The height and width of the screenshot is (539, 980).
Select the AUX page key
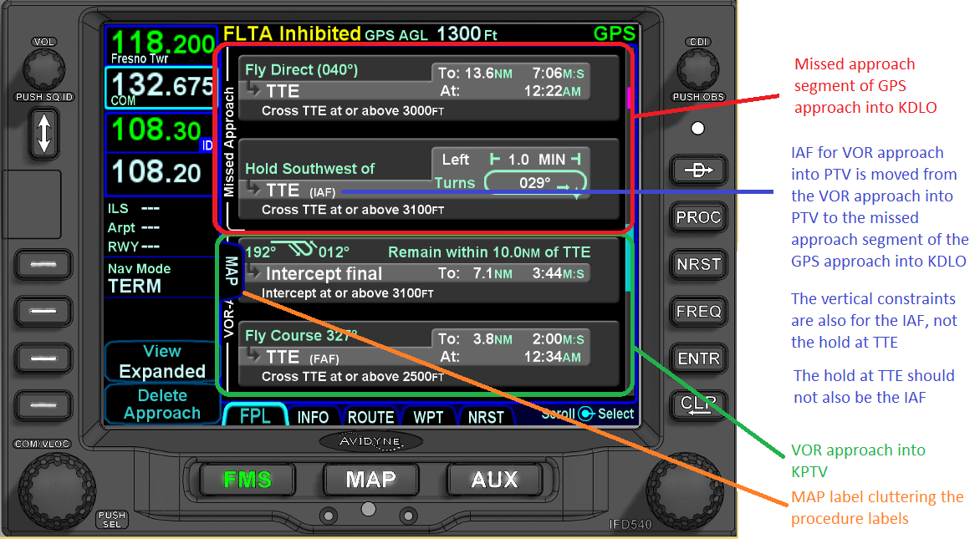point(494,479)
